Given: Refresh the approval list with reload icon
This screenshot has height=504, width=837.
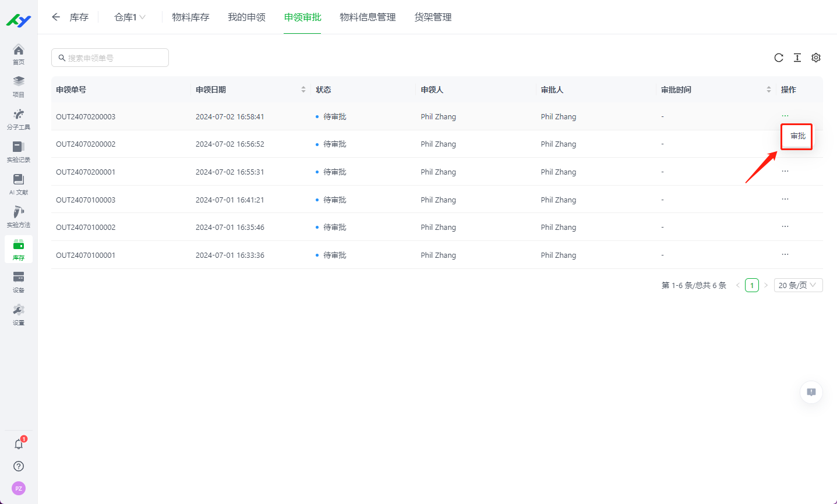Looking at the screenshot, I should click(779, 58).
